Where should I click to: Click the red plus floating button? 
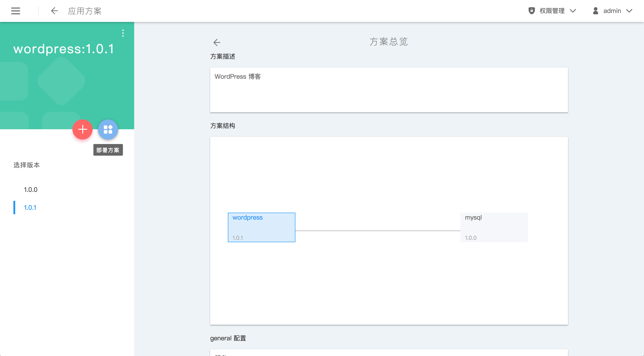83,129
